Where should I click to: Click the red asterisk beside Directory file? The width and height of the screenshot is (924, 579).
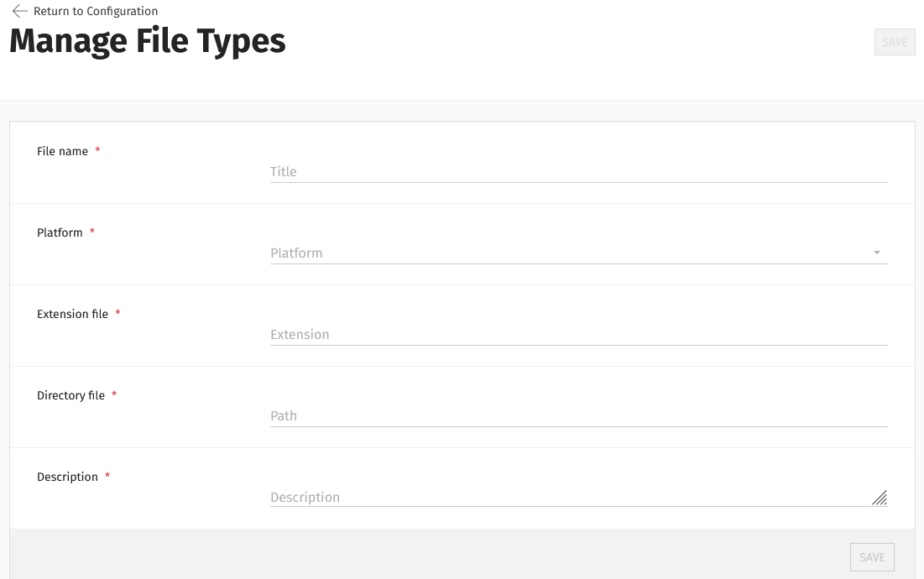[x=114, y=394]
